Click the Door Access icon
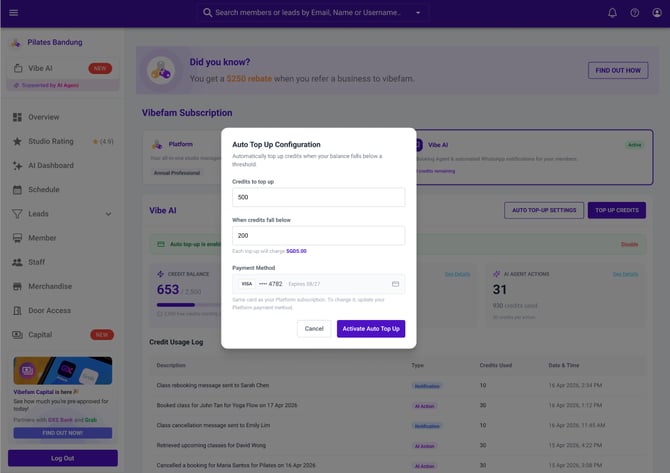 click(x=17, y=311)
